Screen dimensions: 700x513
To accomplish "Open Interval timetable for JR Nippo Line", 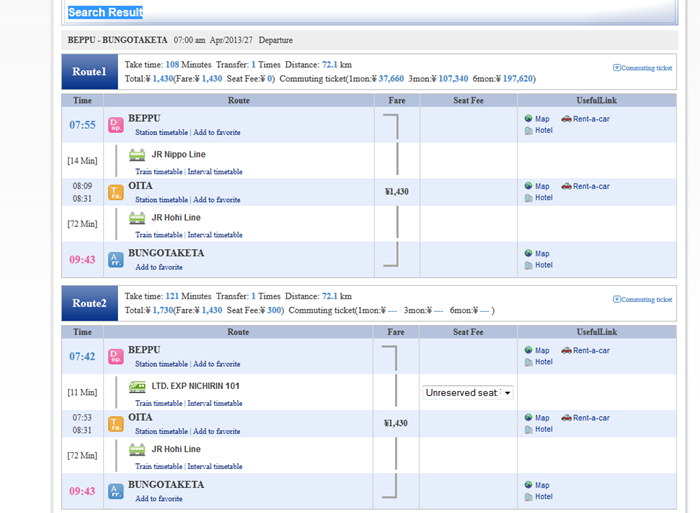I will 215,171.
